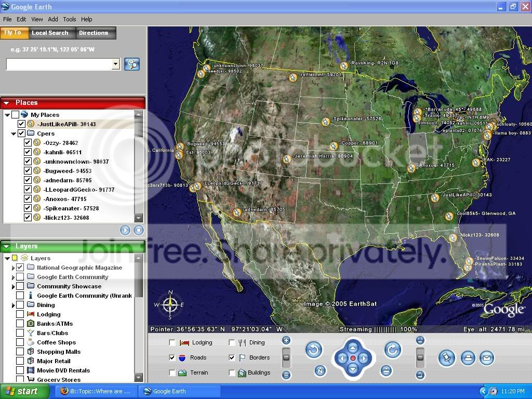Expand the Dining layer folder
This screenshot has height=399, width=532.
click(13, 305)
